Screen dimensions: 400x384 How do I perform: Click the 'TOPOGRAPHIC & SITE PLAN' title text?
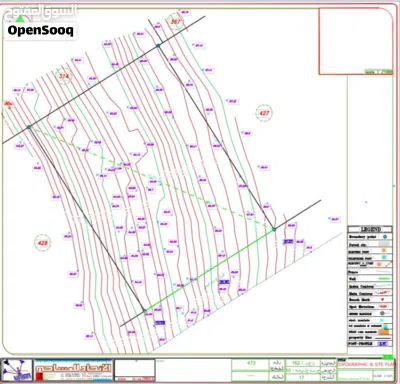point(366,364)
